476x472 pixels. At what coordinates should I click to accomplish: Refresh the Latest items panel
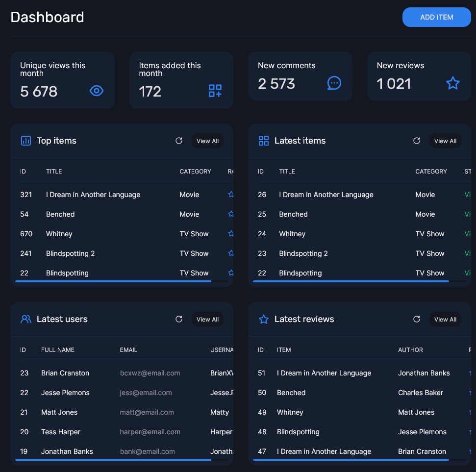pos(417,141)
